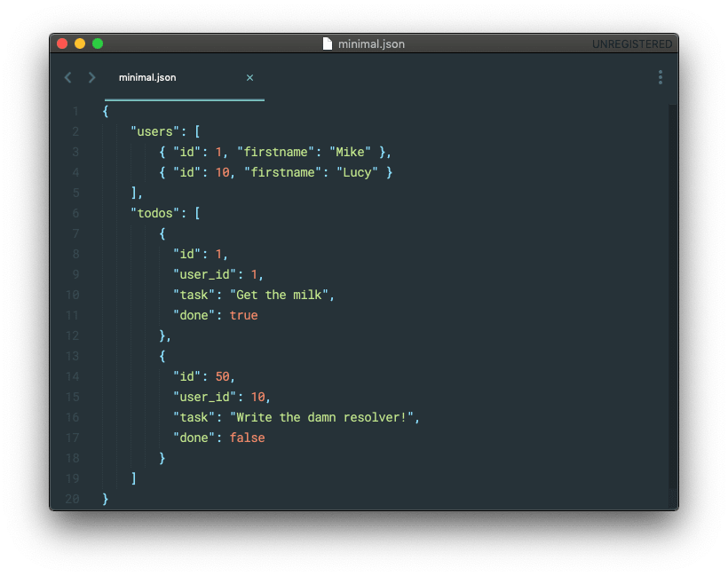Click the UNREGISTERED label
This screenshot has height=576, width=728.
tap(632, 43)
